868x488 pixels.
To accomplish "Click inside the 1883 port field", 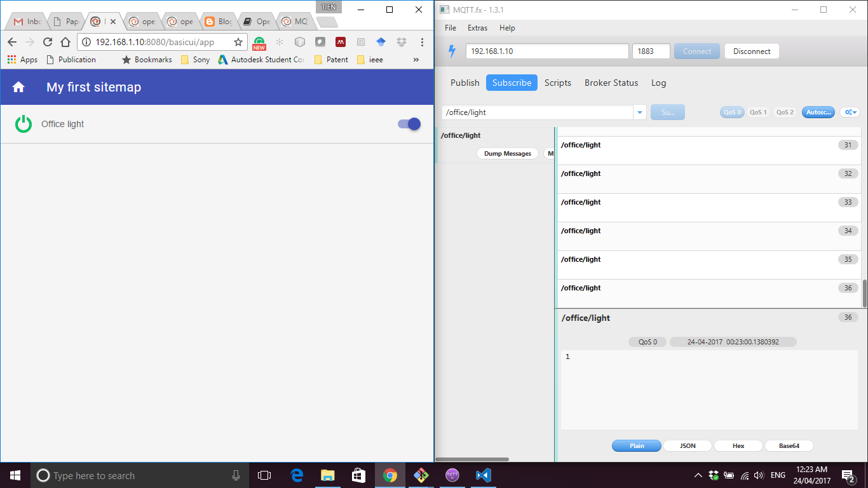I will (x=651, y=51).
